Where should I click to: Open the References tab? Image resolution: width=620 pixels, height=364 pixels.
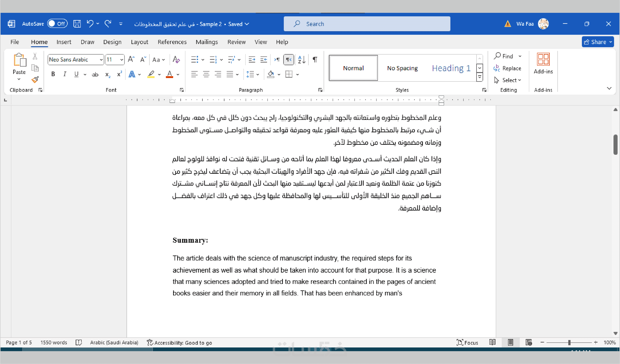point(172,42)
